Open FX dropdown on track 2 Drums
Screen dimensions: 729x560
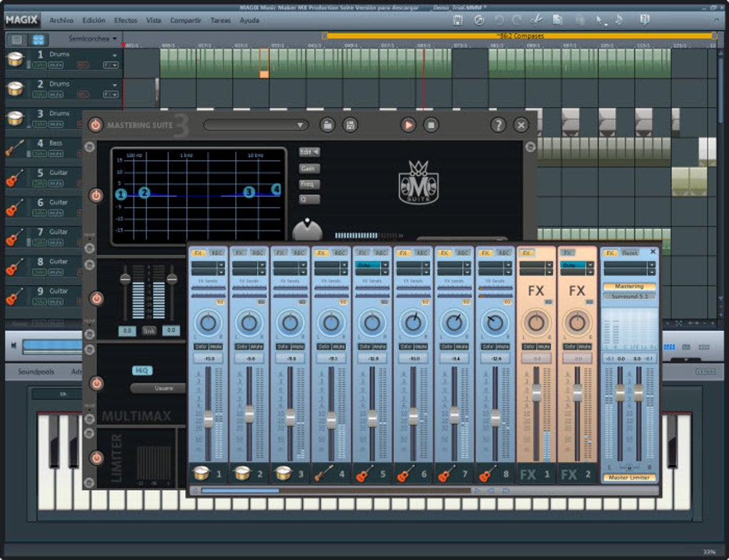pyautogui.click(x=111, y=95)
